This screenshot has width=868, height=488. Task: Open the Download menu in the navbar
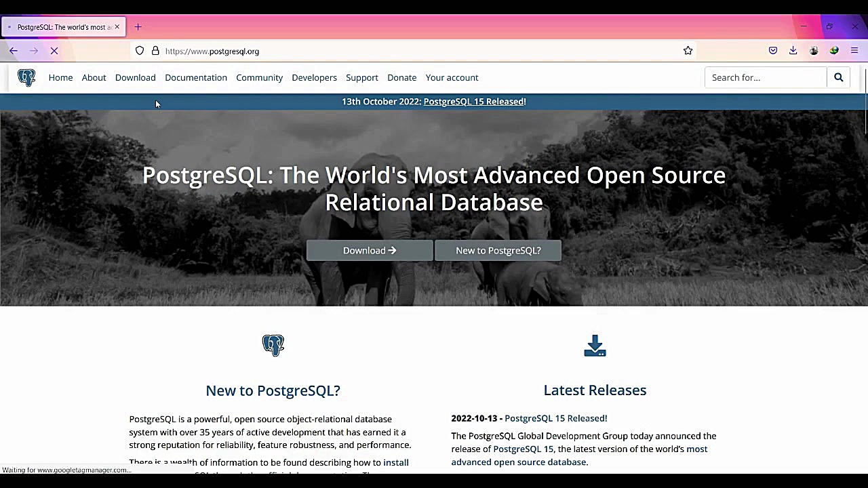tap(135, 77)
